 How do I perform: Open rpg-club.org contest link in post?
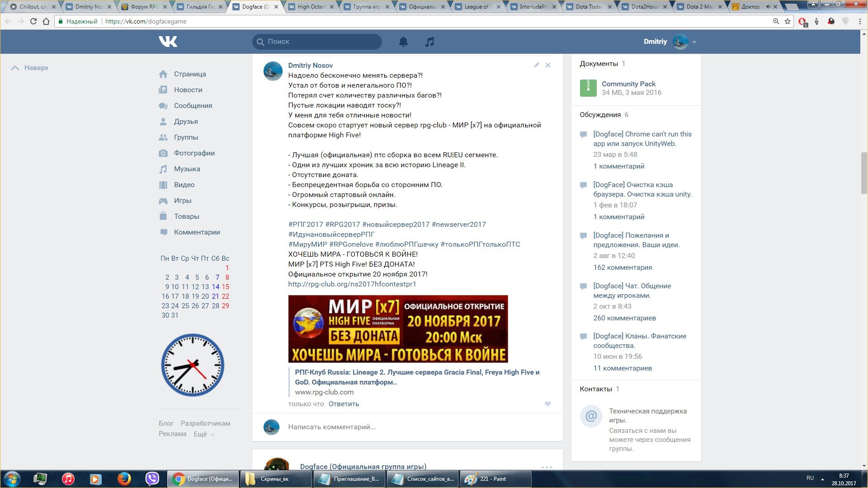point(352,284)
